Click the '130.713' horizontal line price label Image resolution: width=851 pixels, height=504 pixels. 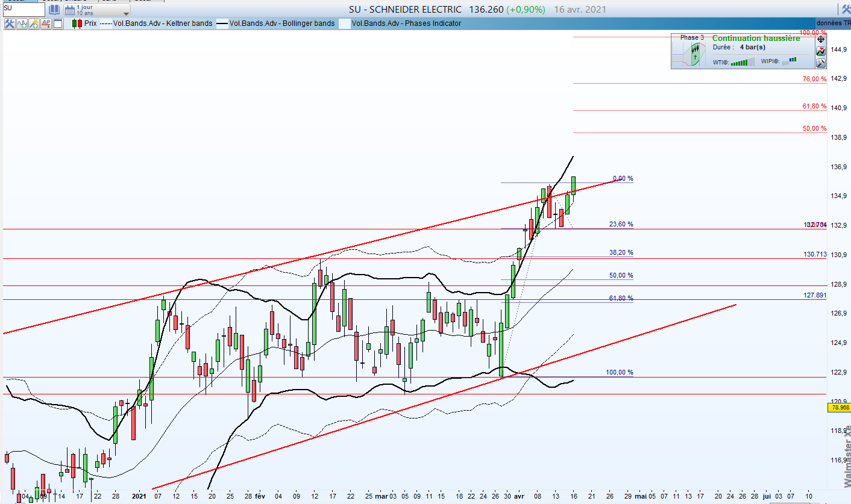[x=815, y=255]
